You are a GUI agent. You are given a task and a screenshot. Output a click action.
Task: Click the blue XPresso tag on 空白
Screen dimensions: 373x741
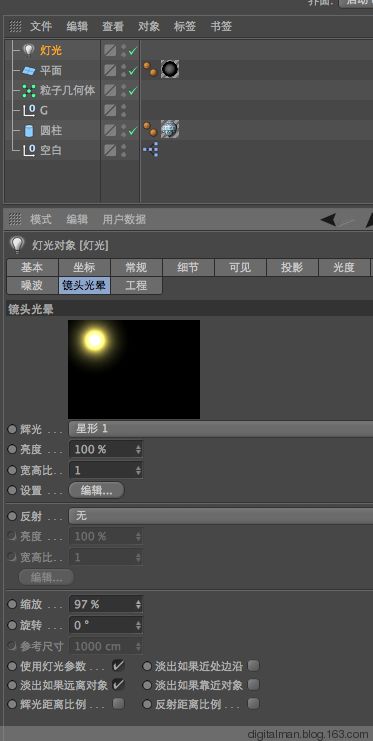(x=151, y=150)
